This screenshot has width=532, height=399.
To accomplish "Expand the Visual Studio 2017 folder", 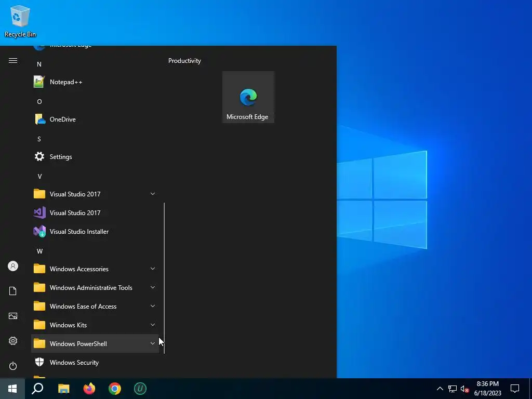I will click(95, 194).
